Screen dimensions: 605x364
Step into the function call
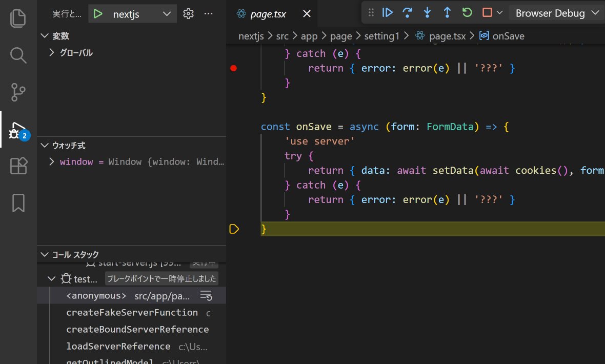point(427,13)
